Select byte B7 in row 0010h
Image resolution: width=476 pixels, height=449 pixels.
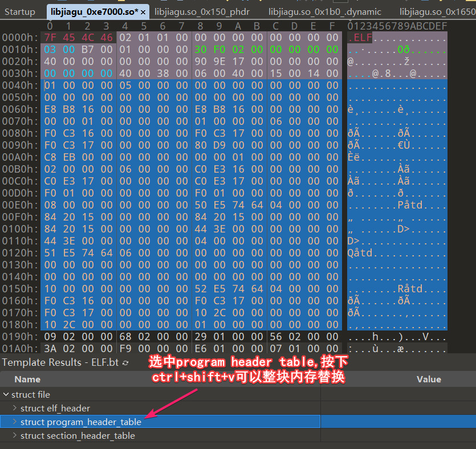[x=88, y=50]
